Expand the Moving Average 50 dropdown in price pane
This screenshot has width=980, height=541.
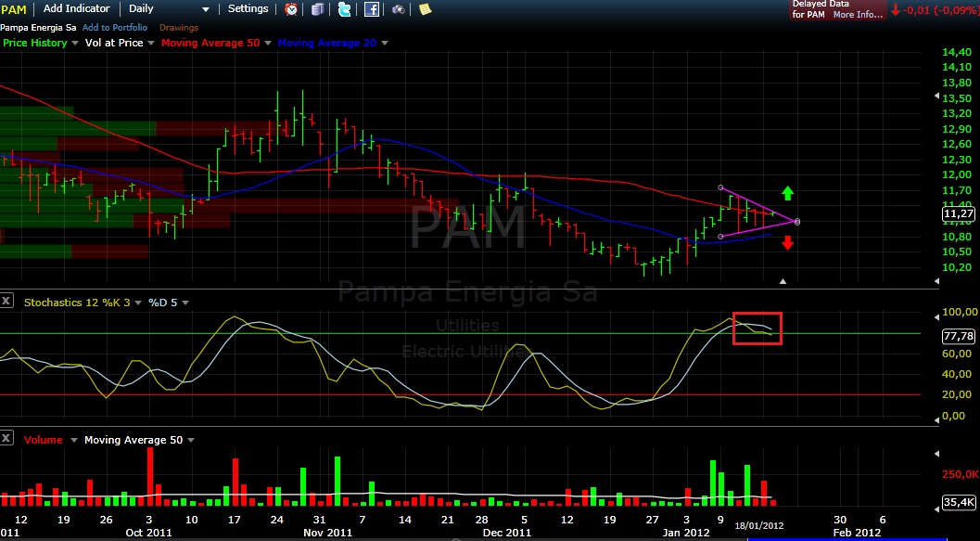tap(268, 44)
